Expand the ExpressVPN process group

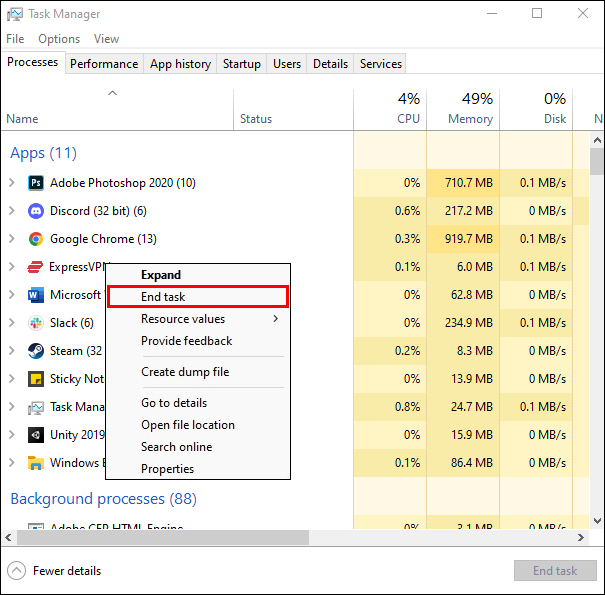[12, 267]
